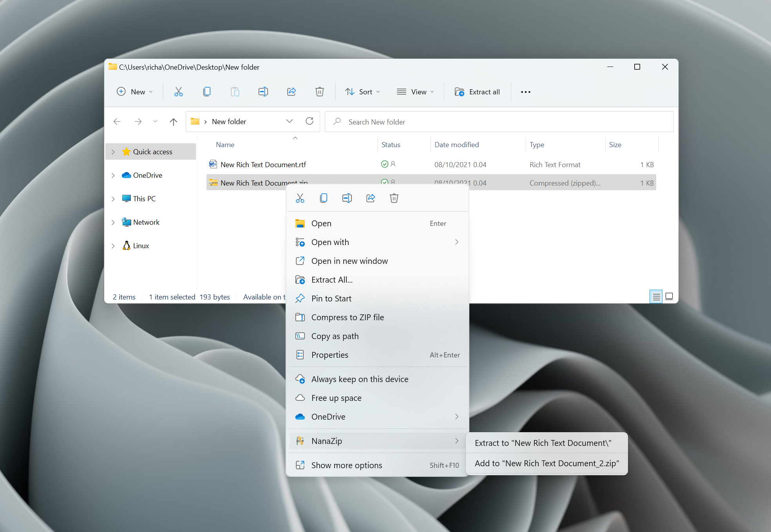Refresh the folder view
Image resolution: width=771 pixels, height=532 pixels.
point(309,121)
